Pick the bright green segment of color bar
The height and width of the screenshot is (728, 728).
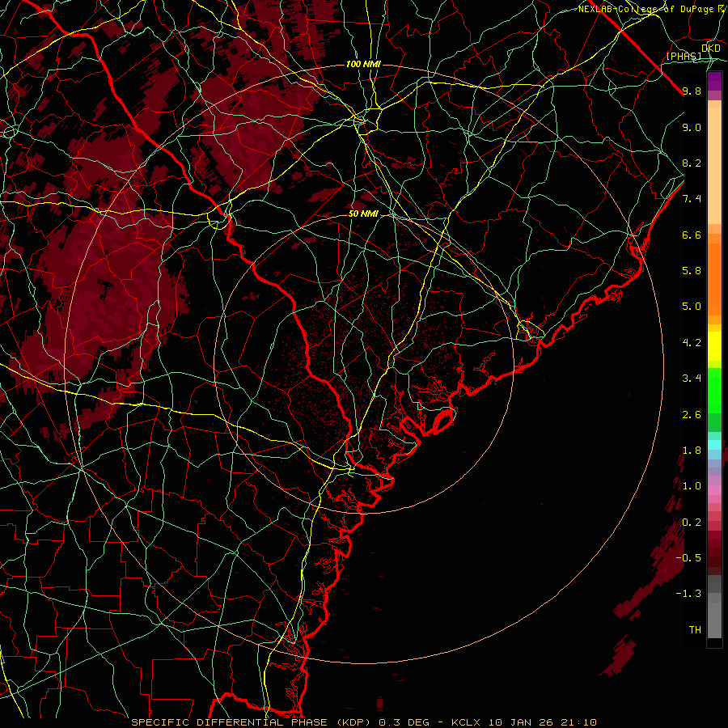[x=714, y=391]
